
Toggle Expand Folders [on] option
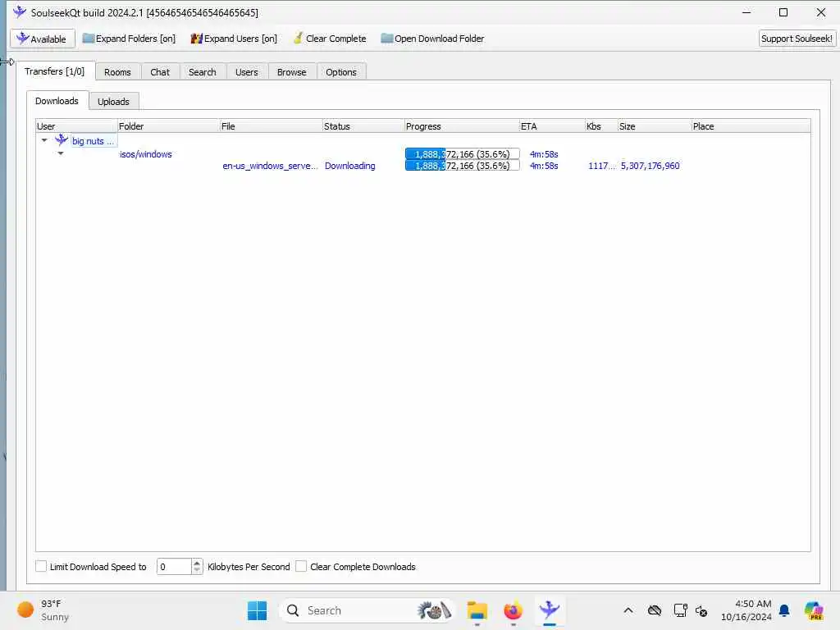[129, 39]
